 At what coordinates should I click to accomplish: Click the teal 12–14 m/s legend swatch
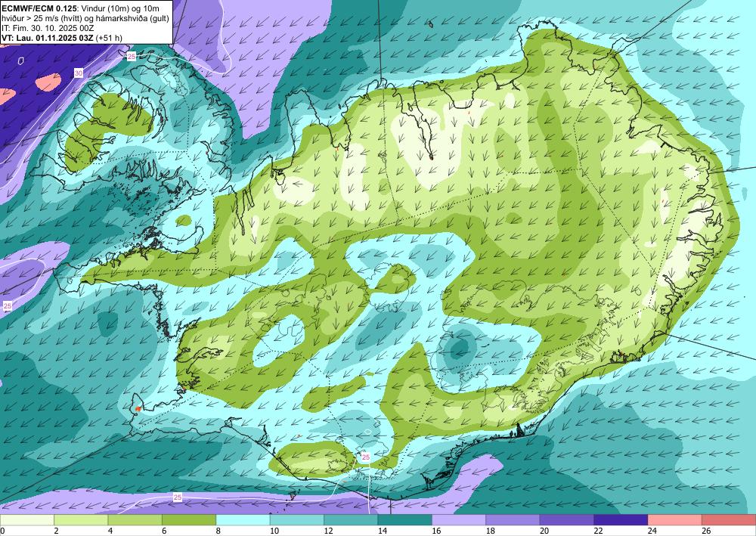point(351,520)
